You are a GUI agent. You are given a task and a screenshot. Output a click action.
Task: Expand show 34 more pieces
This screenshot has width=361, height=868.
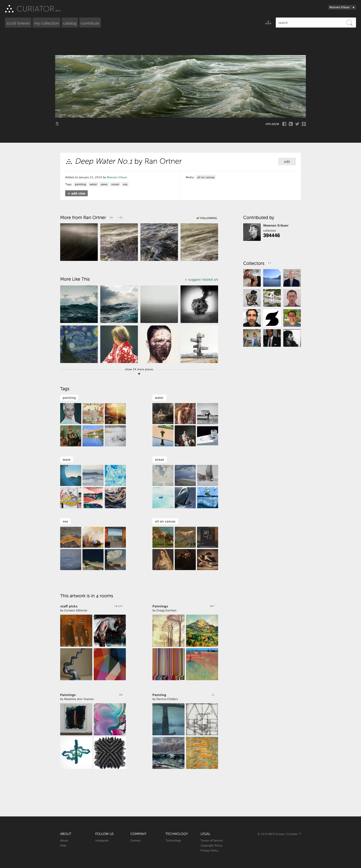139,371
